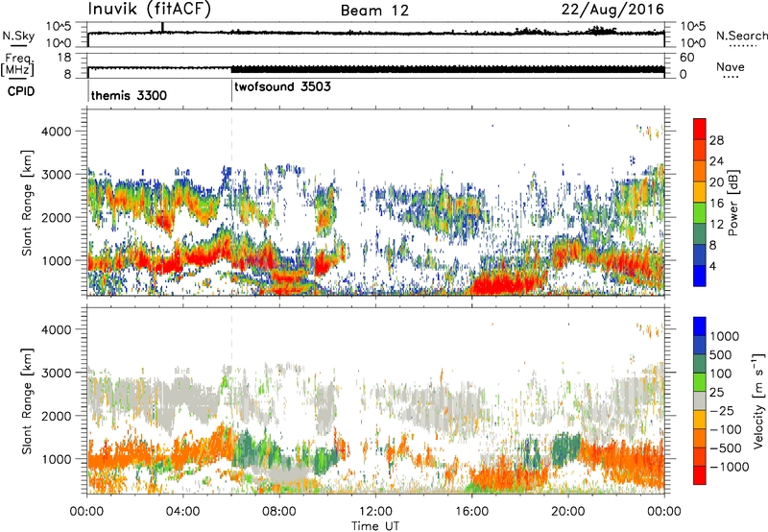Click the '20:00' time axis tick
The image size is (768, 532).
coord(568,512)
